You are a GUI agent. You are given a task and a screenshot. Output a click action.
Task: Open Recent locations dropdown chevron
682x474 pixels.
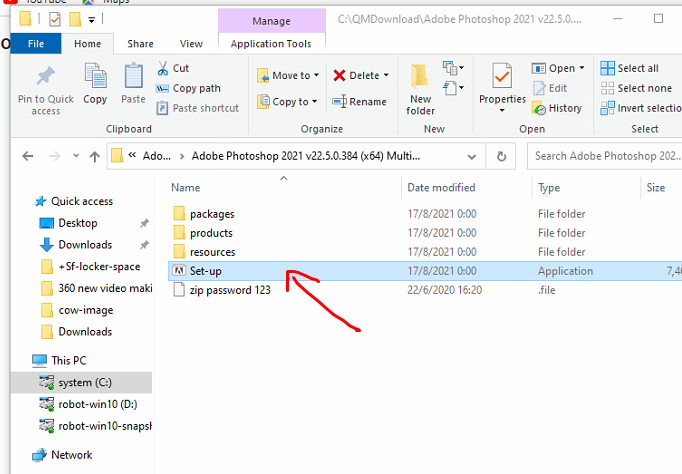76,156
